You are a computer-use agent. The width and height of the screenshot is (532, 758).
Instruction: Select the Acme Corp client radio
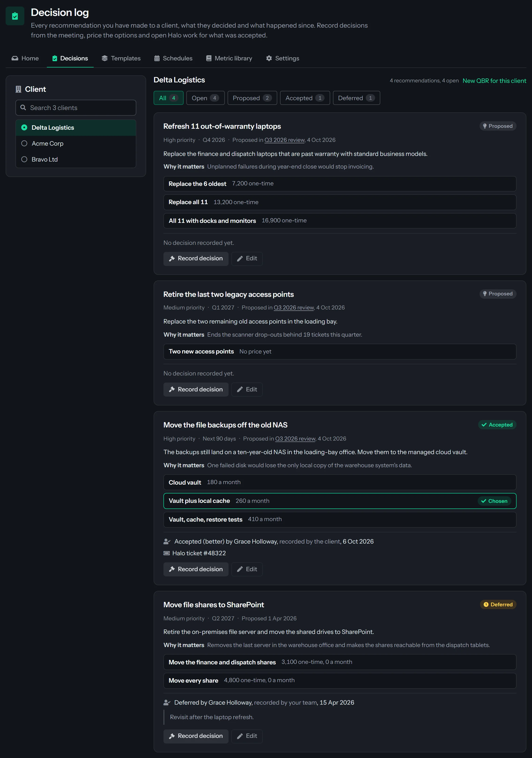pos(24,143)
